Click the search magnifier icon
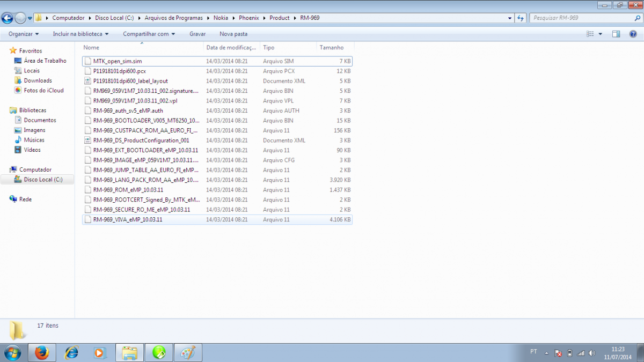This screenshot has height=362, width=644. click(637, 18)
